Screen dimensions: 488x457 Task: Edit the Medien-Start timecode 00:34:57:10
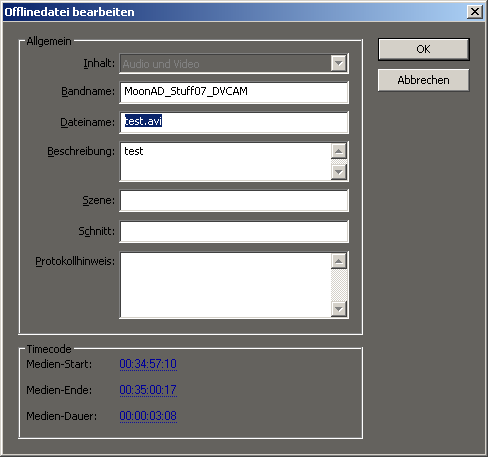pos(148,364)
